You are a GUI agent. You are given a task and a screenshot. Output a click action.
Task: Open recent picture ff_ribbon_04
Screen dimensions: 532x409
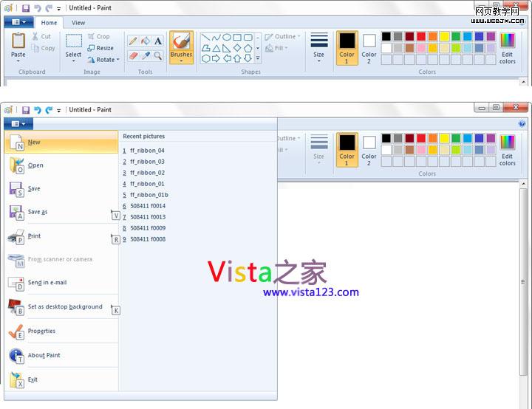147,151
